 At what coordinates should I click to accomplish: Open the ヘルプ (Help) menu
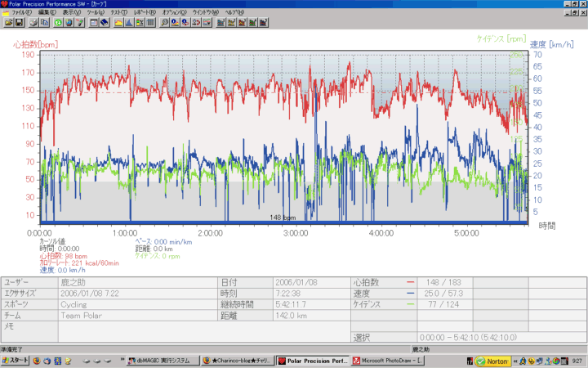click(234, 13)
